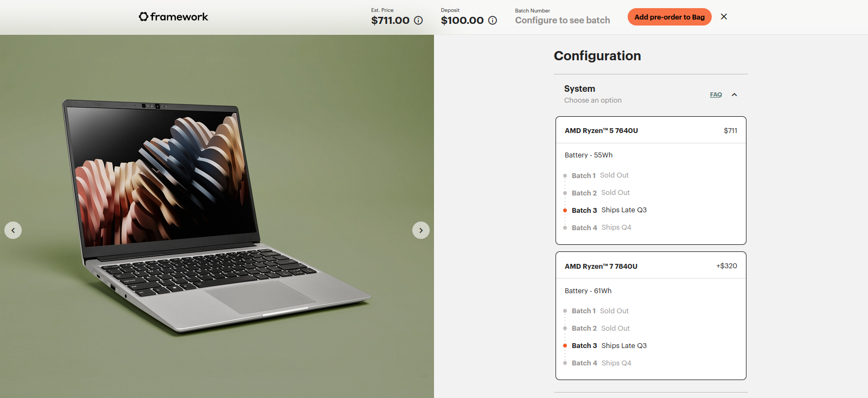The width and height of the screenshot is (868, 398).
Task: Close the configurator with the X icon
Action: [x=724, y=17]
